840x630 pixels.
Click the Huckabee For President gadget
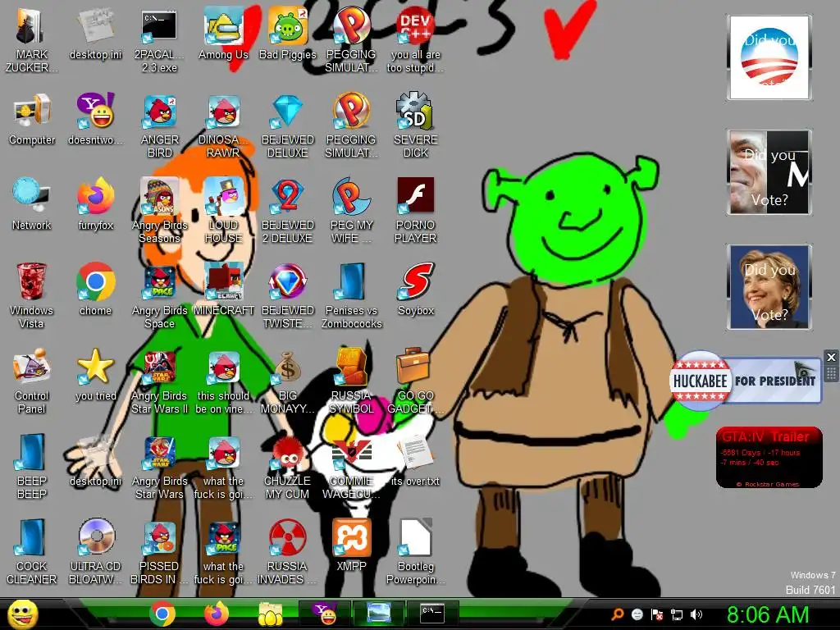pyautogui.click(x=746, y=381)
